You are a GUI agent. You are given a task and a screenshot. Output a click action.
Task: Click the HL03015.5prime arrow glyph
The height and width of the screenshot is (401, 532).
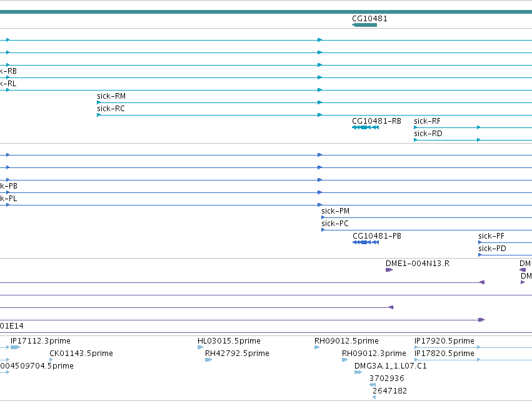(200, 347)
